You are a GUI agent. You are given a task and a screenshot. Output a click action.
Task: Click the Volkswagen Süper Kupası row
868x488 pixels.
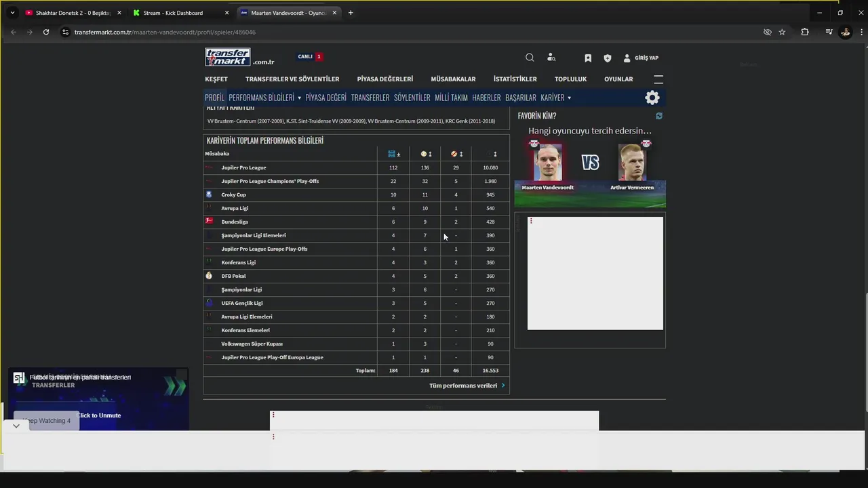(356, 344)
